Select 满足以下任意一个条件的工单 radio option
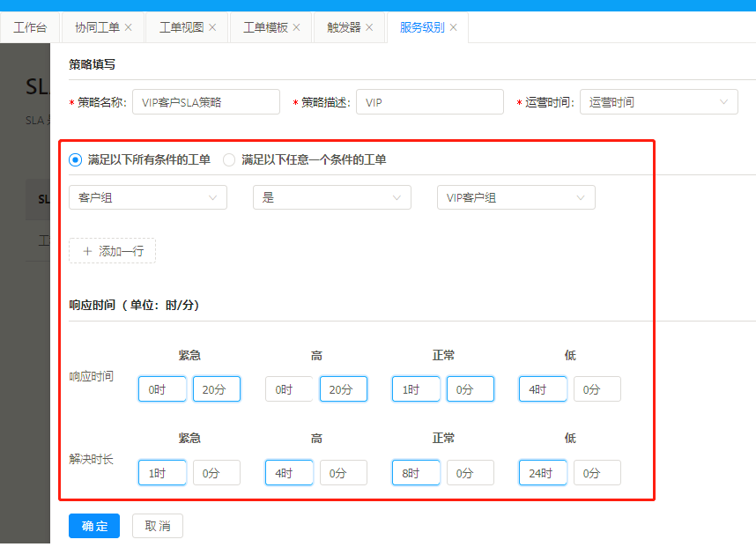The height and width of the screenshot is (547, 756). pyautogui.click(x=229, y=159)
